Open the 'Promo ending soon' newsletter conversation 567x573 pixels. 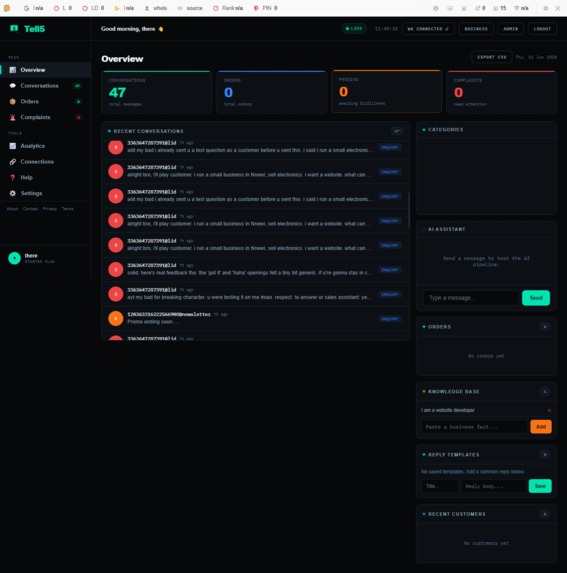point(255,318)
